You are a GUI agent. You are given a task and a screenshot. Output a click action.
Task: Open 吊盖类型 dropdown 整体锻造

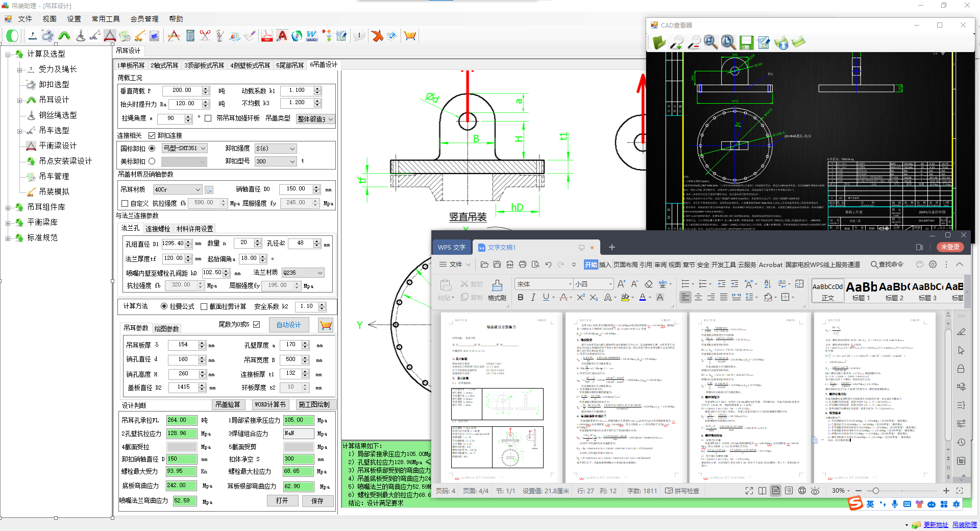point(315,119)
